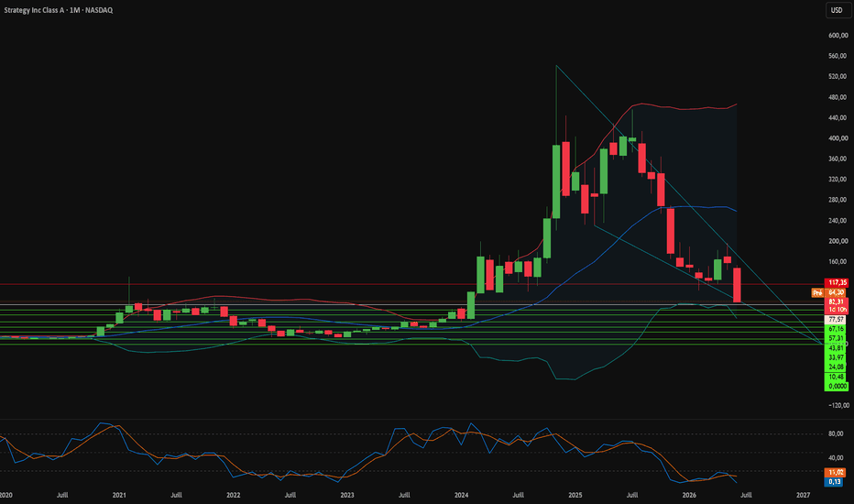Image resolution: width=854 pixels, height=504 pixels.
Task: Open the USD currency selector
Action: tap(837, 10)
